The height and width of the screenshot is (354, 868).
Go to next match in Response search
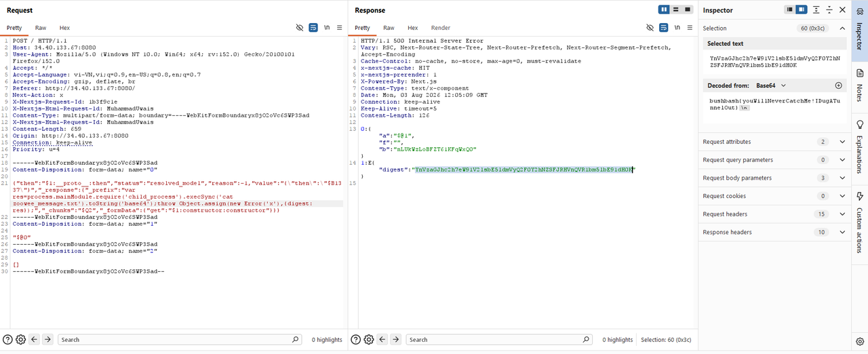[x=396, y=339]
